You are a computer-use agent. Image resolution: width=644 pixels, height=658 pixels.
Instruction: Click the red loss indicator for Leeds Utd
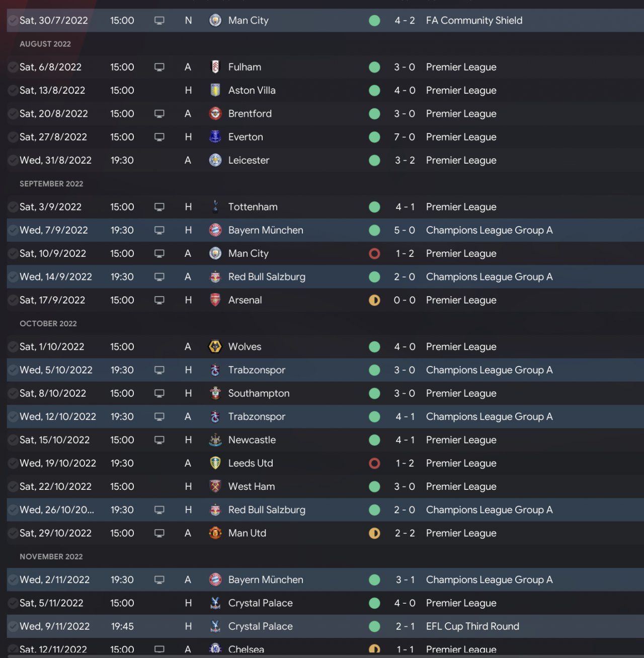374,463
